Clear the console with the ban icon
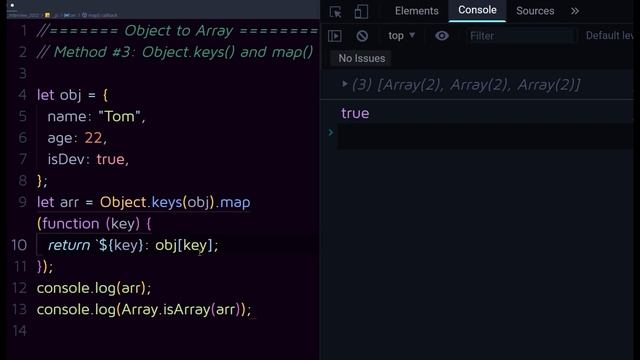 [x=362, y=36]
